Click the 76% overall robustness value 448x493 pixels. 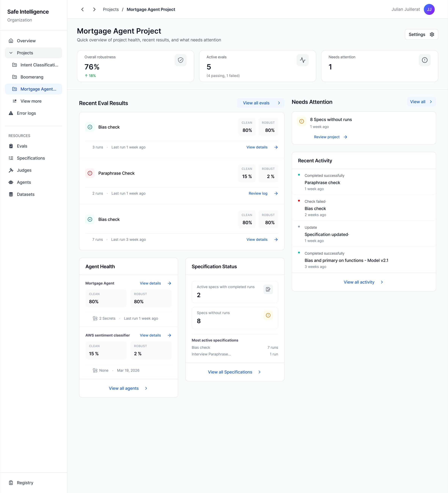pyautogui.click(x=92, y=67)
